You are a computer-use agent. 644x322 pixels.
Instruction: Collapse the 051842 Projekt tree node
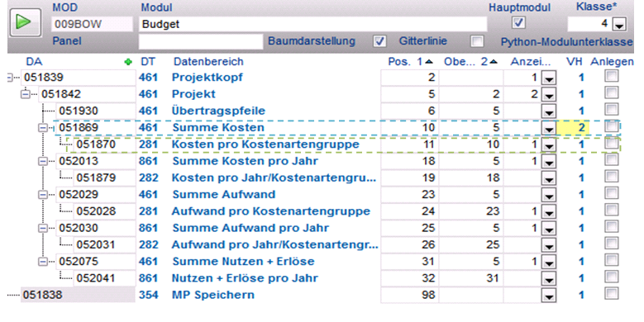(26, 94)
